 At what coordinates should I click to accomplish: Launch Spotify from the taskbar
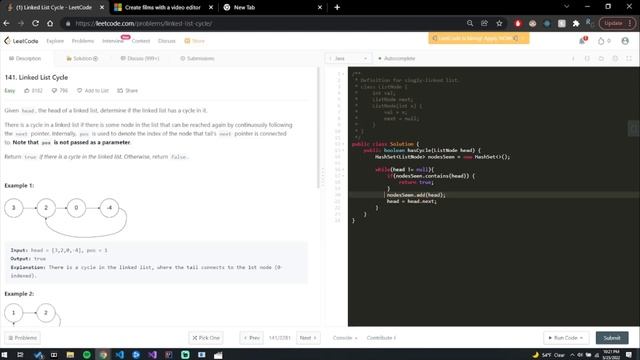[87, 355]
